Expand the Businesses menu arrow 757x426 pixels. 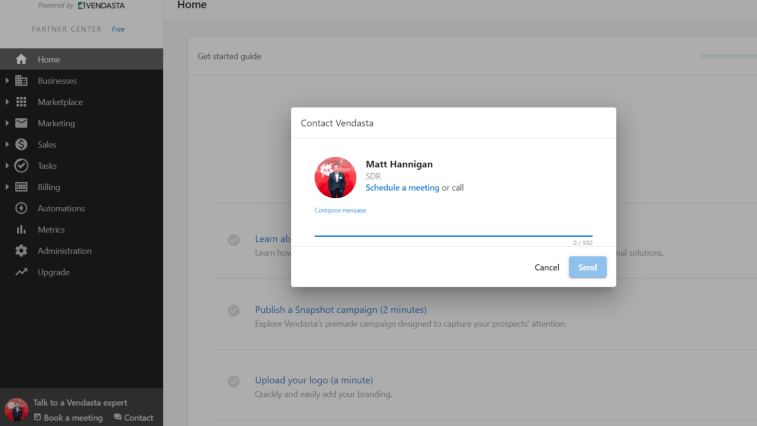[x=7, y=81]
